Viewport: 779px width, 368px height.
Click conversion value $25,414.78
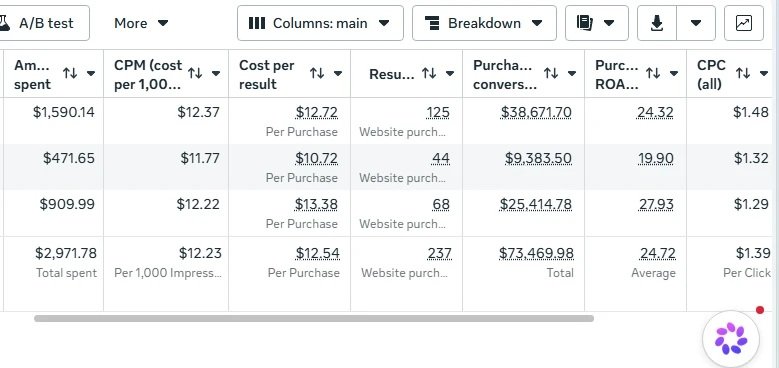pyautogui.click(x=536, y=204)
